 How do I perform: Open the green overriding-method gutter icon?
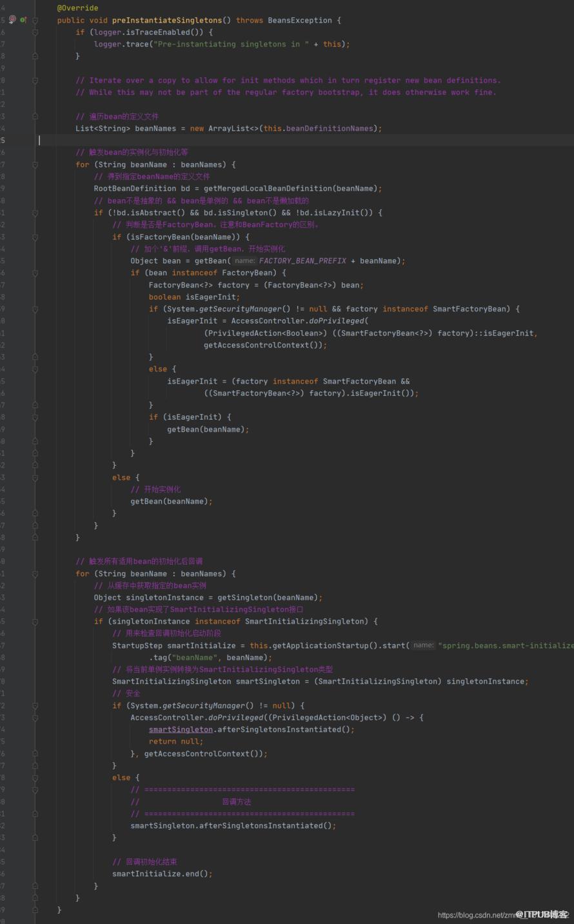click(x=23, y=20)
